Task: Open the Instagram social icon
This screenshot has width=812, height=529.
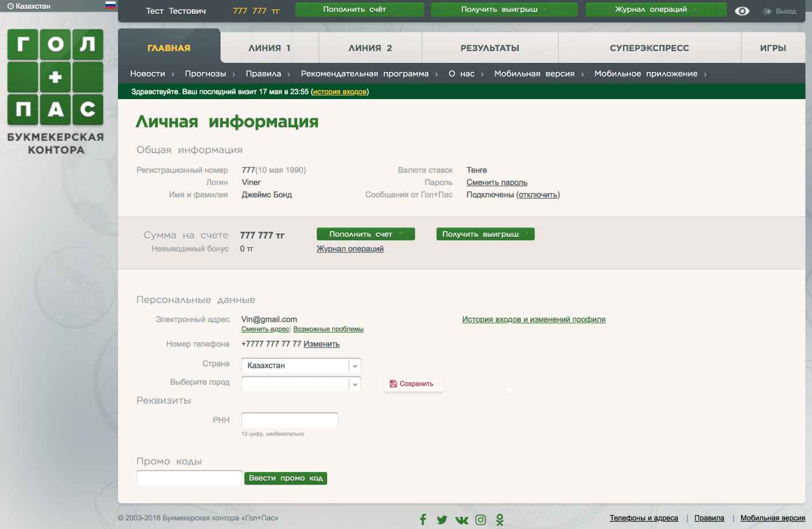Action: pyautogui.click(x=480, y=520)
